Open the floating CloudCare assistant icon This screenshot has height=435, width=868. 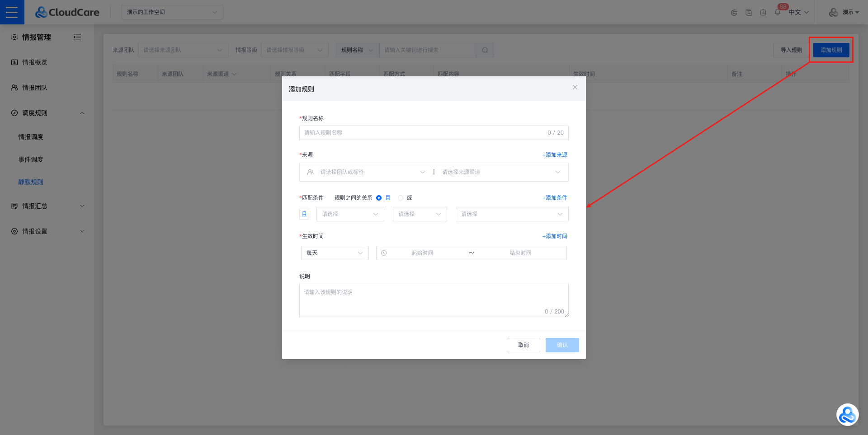(847, 415)
